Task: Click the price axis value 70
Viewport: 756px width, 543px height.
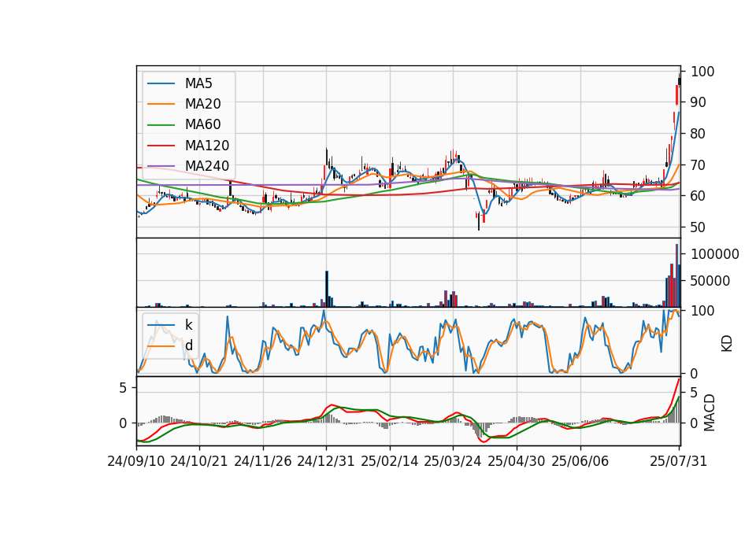Action: (699, 165)
